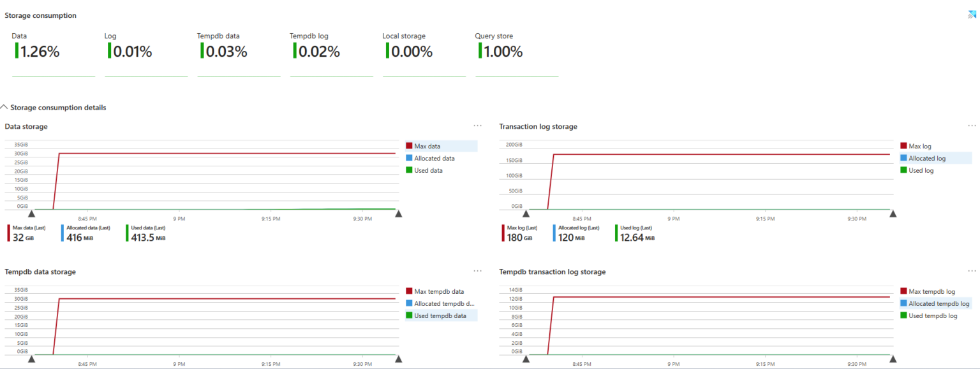Open Transaction log storage ellipsis menu
The height and width of the screenshot is (369, 980).
tap(972, 126)
